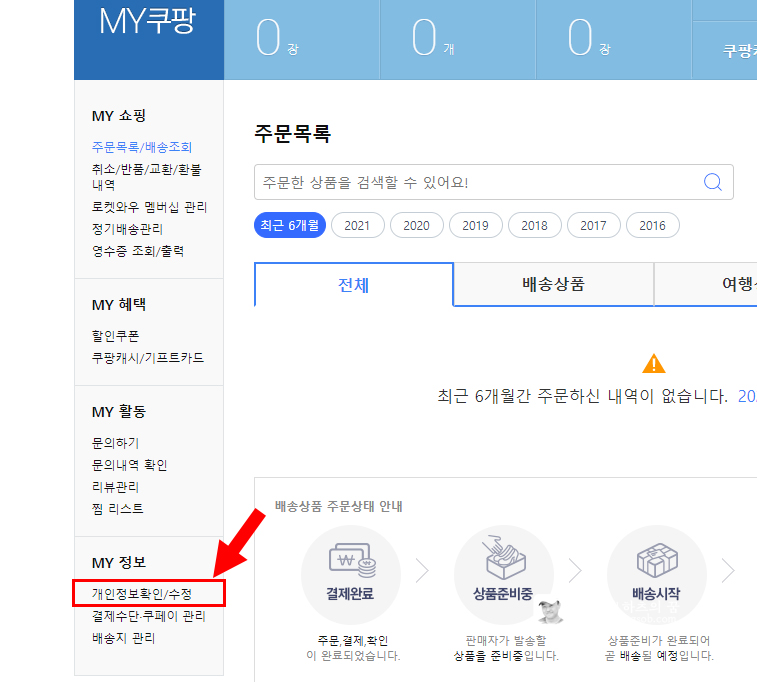This screenshot has height=682, width=757.
Task: Filter orders by year 2018
Action: coord(534,225)
